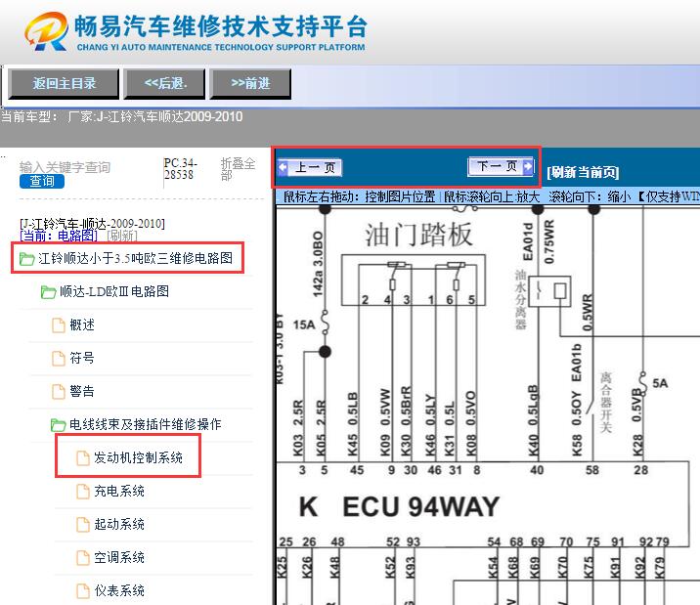The width and height of the screenshot is (700, 605).
Task: Click the page icon beside 警告
Action: pyautogui.click(x=59, y=392)
